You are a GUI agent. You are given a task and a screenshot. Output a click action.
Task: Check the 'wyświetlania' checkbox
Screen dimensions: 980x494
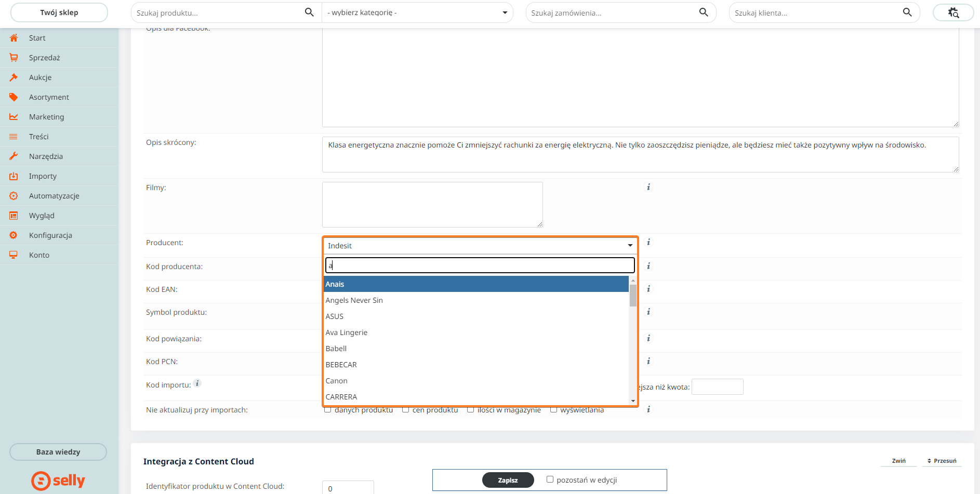point(553,410)
